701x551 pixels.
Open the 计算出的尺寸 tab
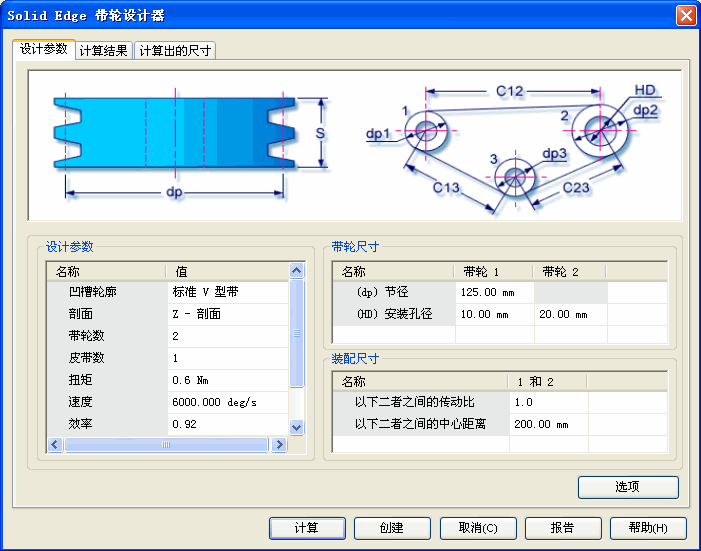(175, 51)
